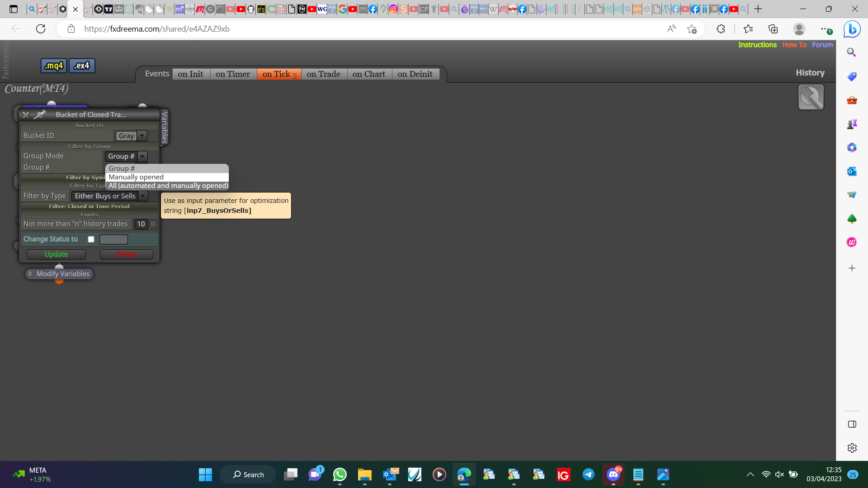Expand Filter: Closed in Time Period section
The image size is (868, 488).
click(x=89, y=206)
